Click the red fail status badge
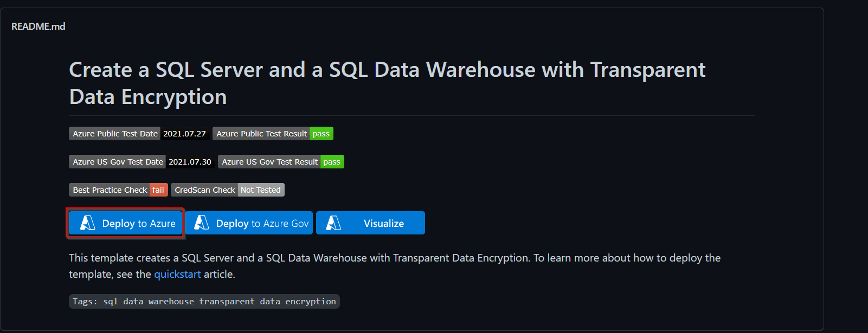The height and width of the screenshot is (333, 868). point(158,190)
